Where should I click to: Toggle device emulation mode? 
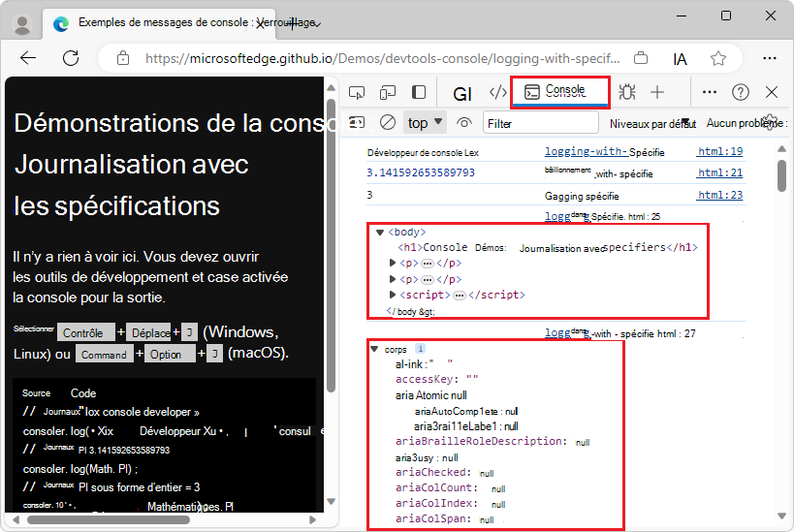[x=388, y=93]
